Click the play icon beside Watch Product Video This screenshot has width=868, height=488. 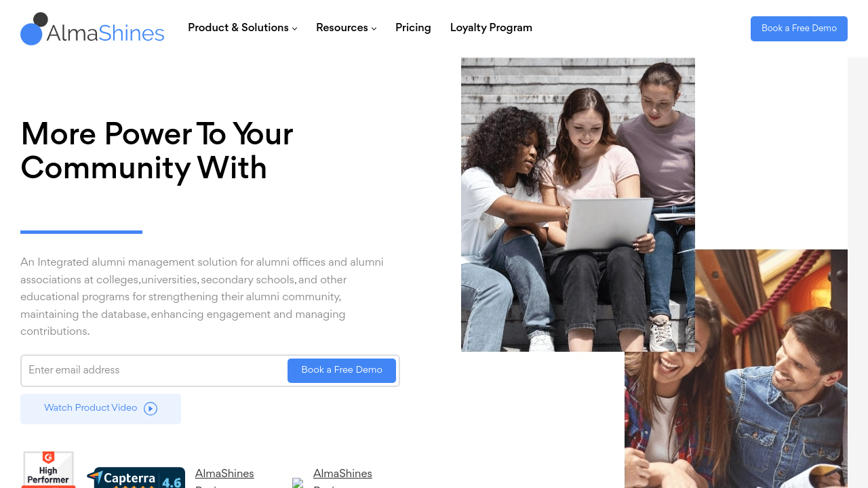151,409
